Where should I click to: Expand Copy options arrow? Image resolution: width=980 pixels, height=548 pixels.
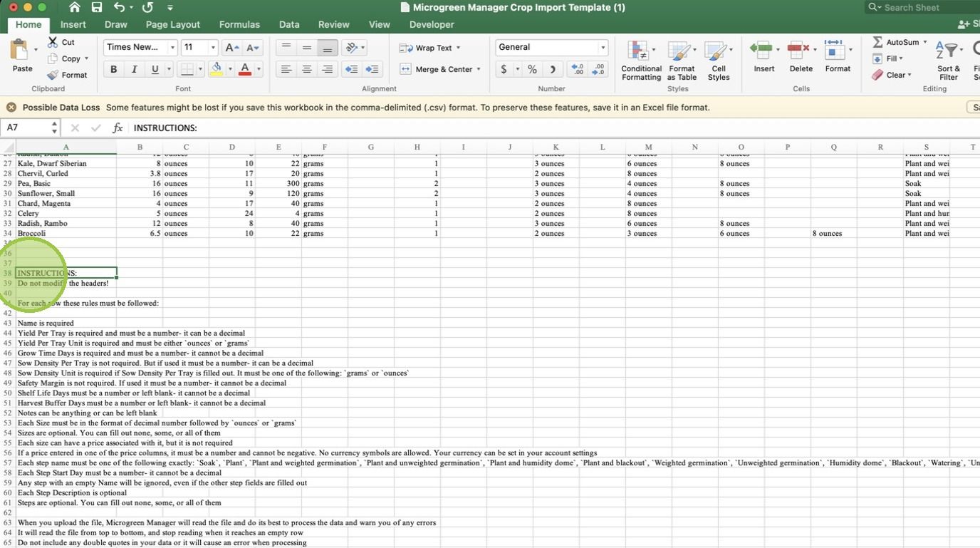(86, 58)
